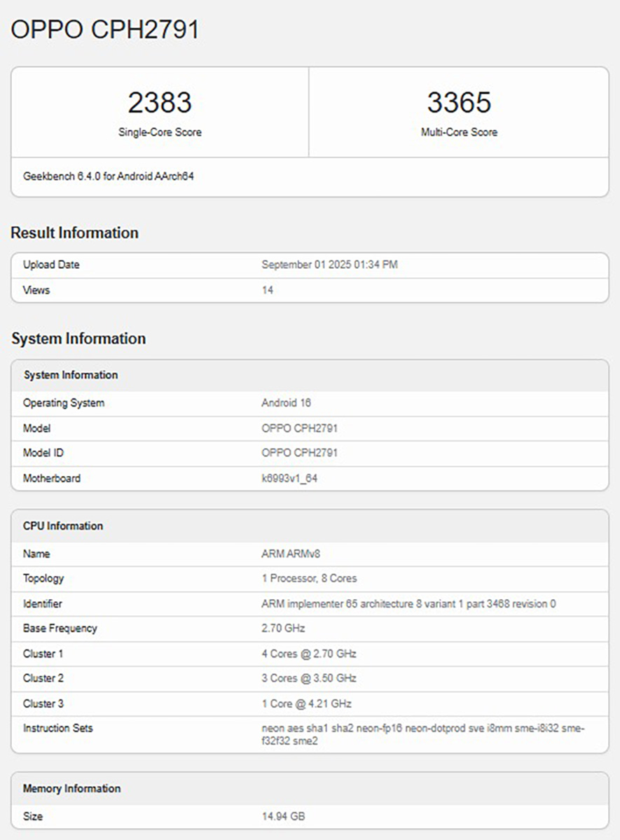The width and height of the screenshot is (620, 840).
Task: Click the Size row label
Action: tap(33, 816)
